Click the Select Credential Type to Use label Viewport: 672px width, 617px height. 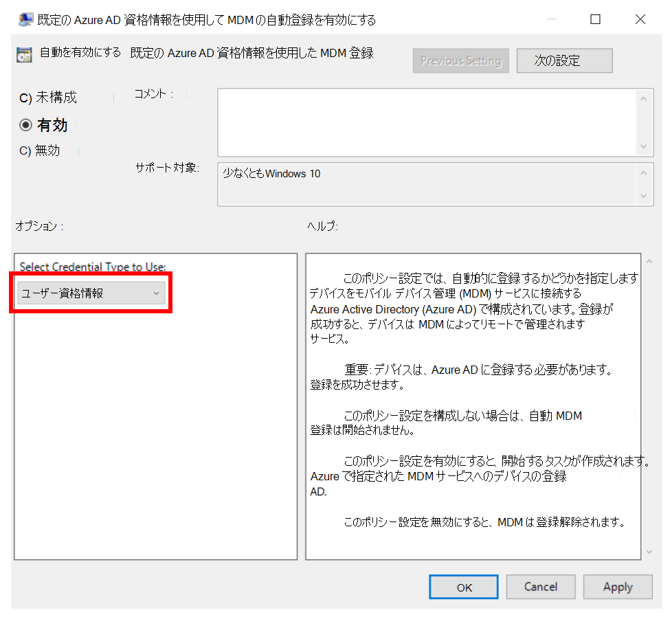93,267
